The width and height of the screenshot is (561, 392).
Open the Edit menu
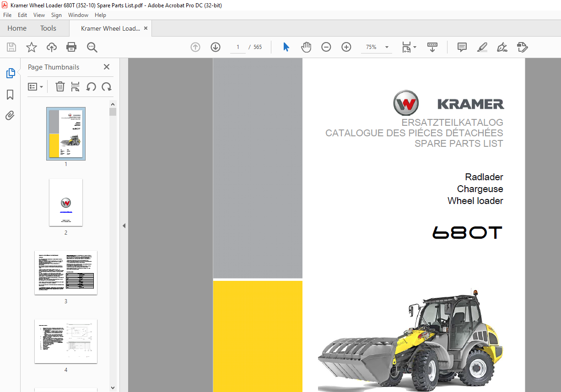tap(22, 15)
